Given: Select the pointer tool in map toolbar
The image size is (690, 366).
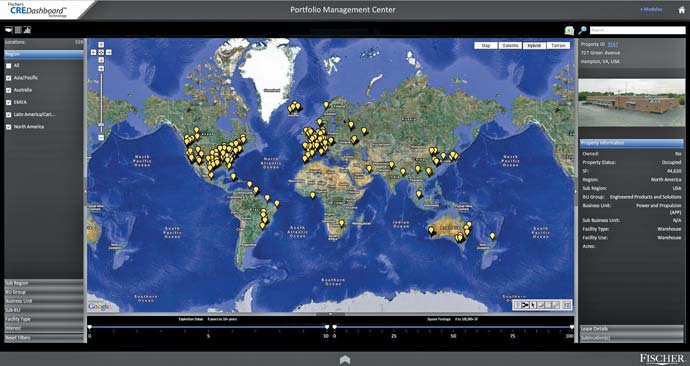Looking at the screenshot, I should pyautogui.click(x=533, y=304).
